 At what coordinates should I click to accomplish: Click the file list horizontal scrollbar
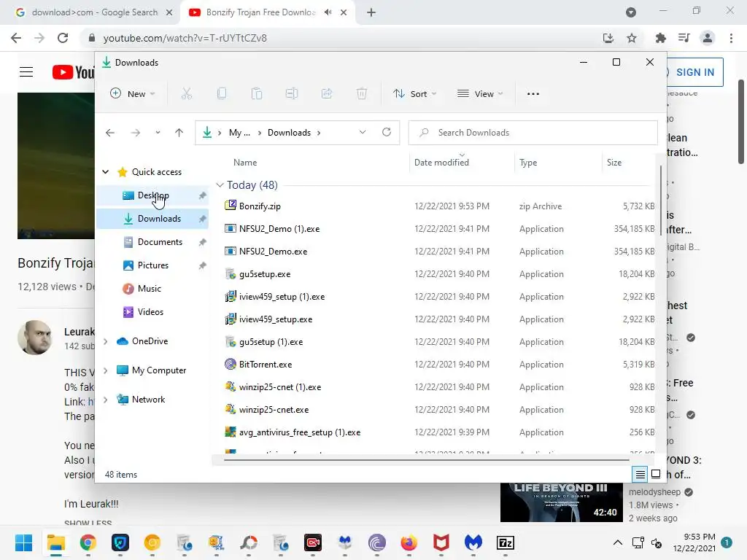point(426,460)
